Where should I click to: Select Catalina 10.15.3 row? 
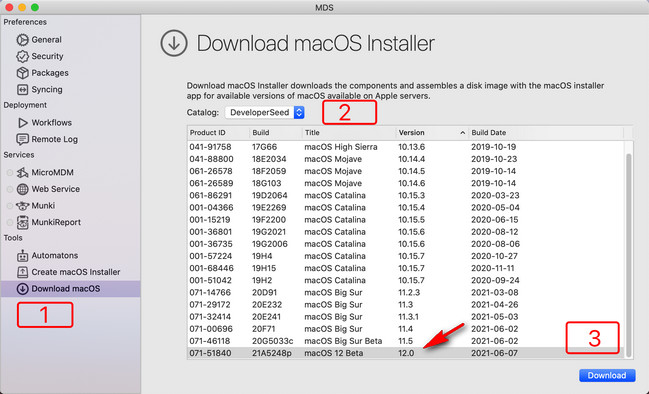[x=406, y=195]
